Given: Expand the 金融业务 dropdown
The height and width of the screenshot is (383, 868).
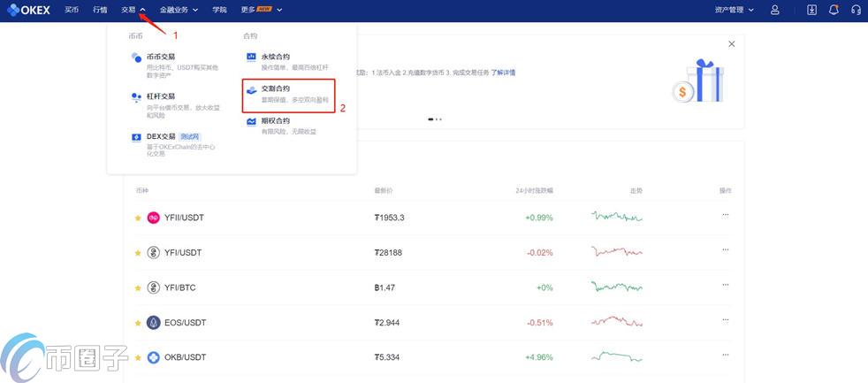Looking at the screenshot, I should (x=179, y=10).
